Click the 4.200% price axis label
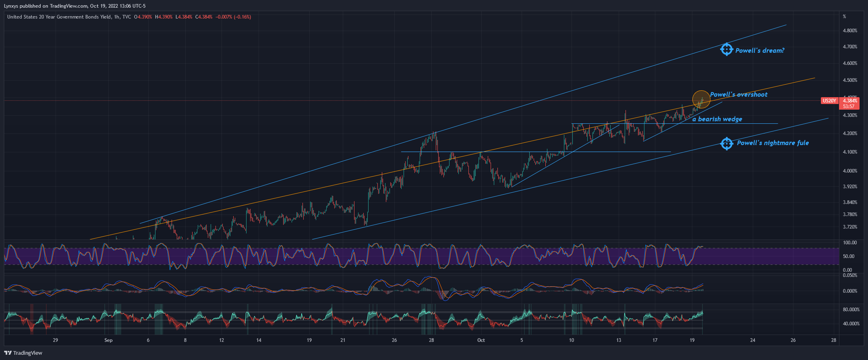The height and width of the screenshot is (360, 868). (x=850, y=133)
